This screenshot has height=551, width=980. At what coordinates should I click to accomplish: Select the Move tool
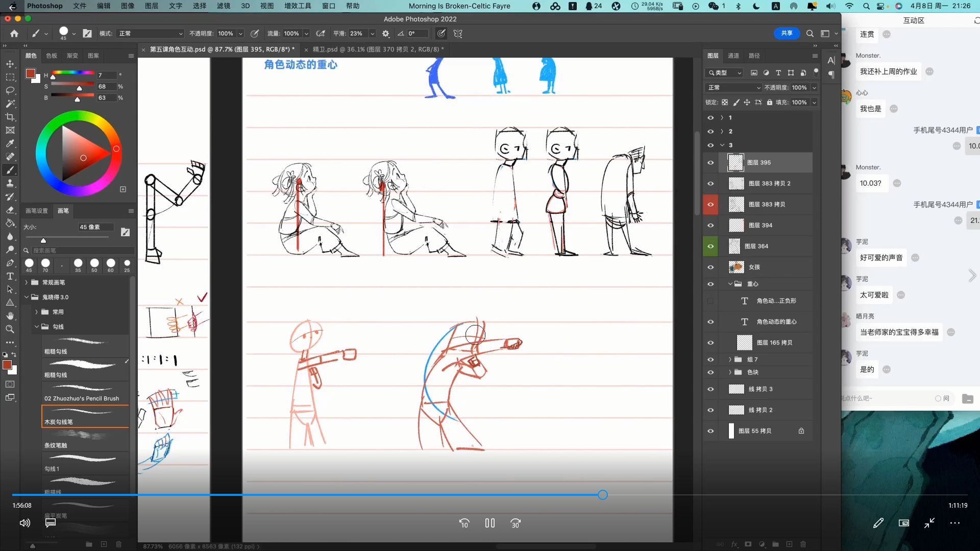(10, 64)
